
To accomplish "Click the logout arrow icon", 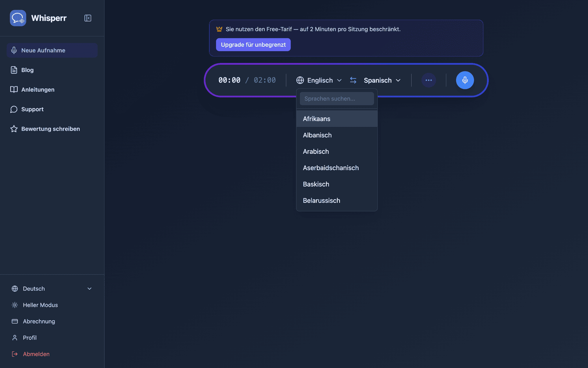I will 15,354.
